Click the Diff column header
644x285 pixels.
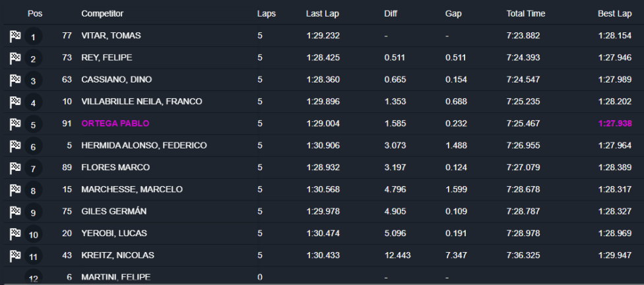(x=391, y=13)
